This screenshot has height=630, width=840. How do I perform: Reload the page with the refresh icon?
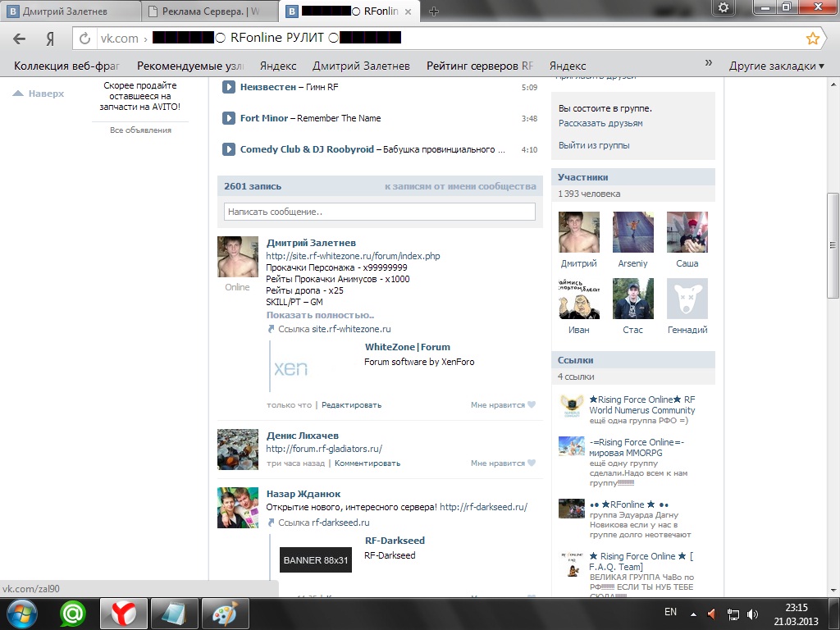pyautogui.click(x=84, y=39)
